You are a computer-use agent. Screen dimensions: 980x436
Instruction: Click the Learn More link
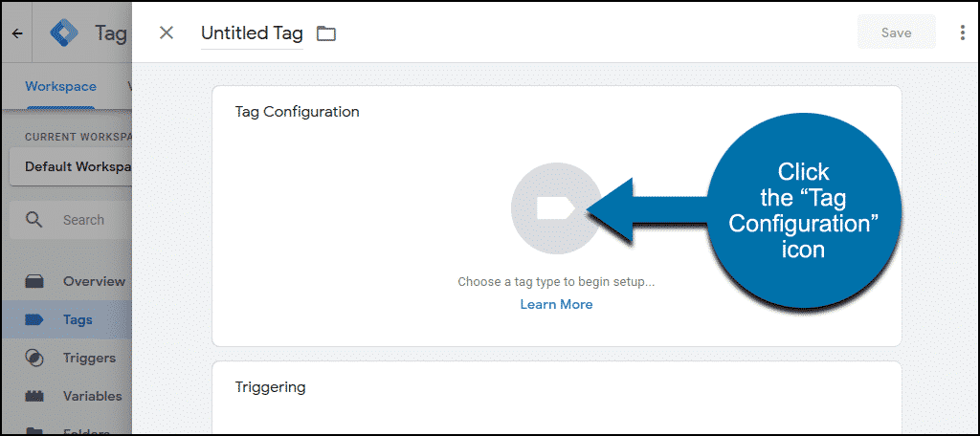click(x=556, y=304)
